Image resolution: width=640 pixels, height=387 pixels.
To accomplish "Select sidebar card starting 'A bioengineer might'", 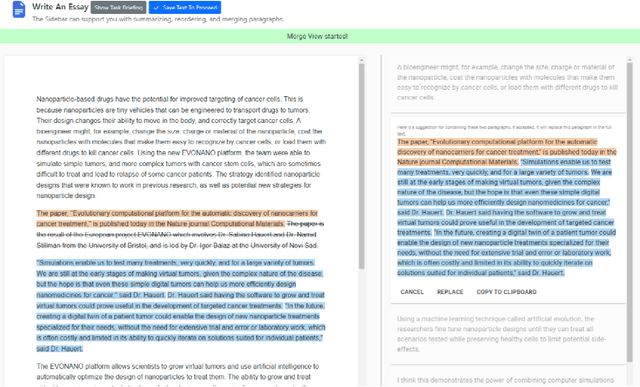I will click(x=508, y=83).
